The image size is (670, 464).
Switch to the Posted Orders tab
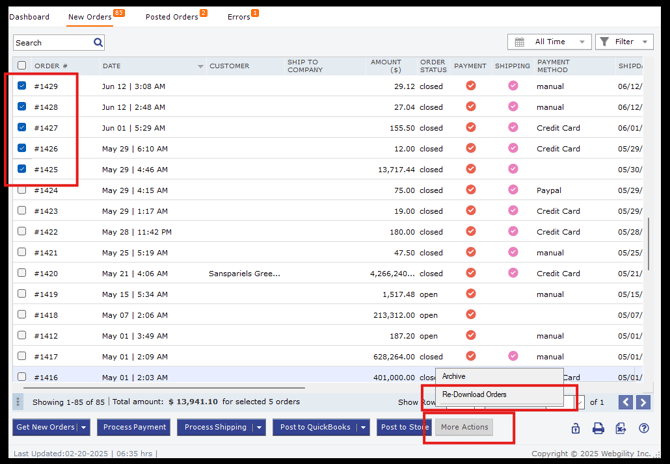pos(172,17)
